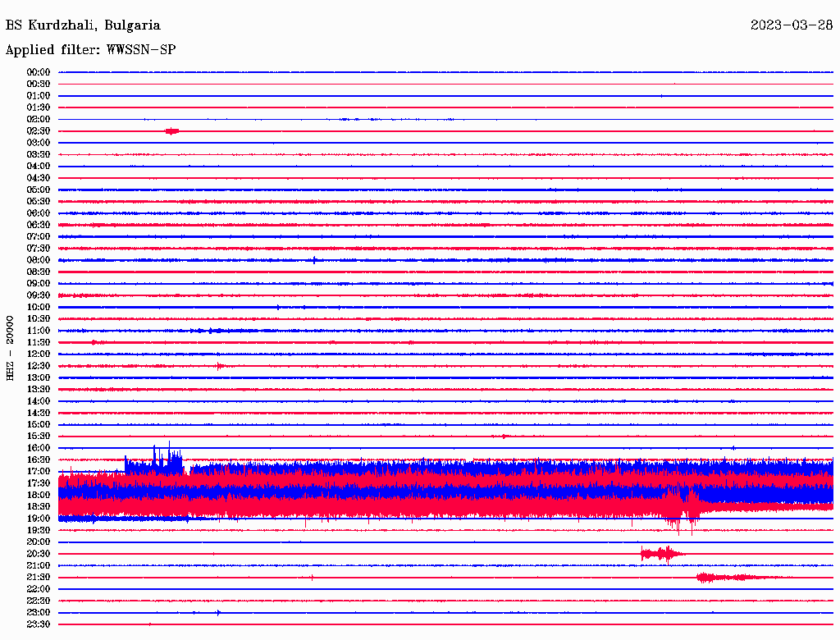Select the 12:30 time label

[39, 366]
